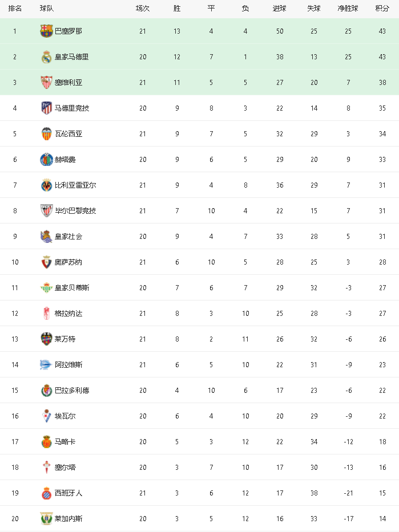Click the Sevilla club crest icon
The image size is (399, 532).
[46, 83]
